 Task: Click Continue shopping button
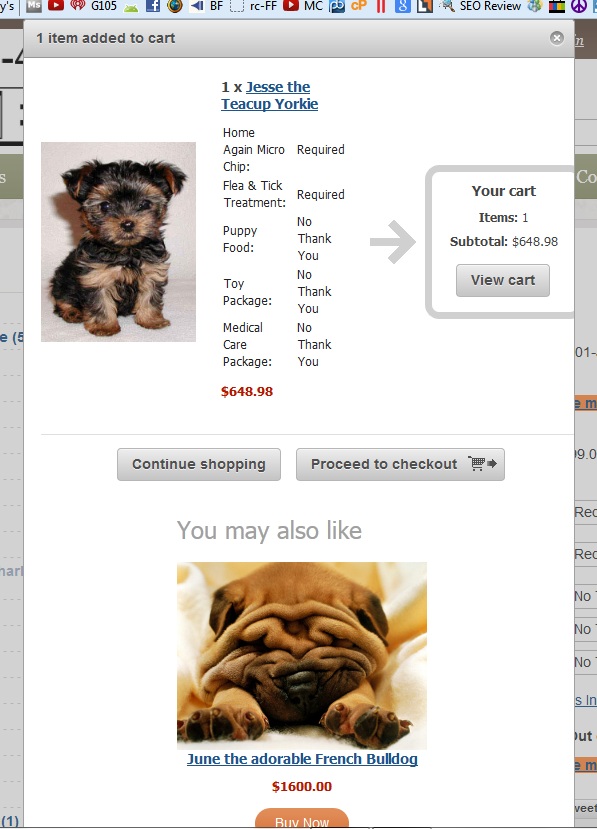pos(199,464)
